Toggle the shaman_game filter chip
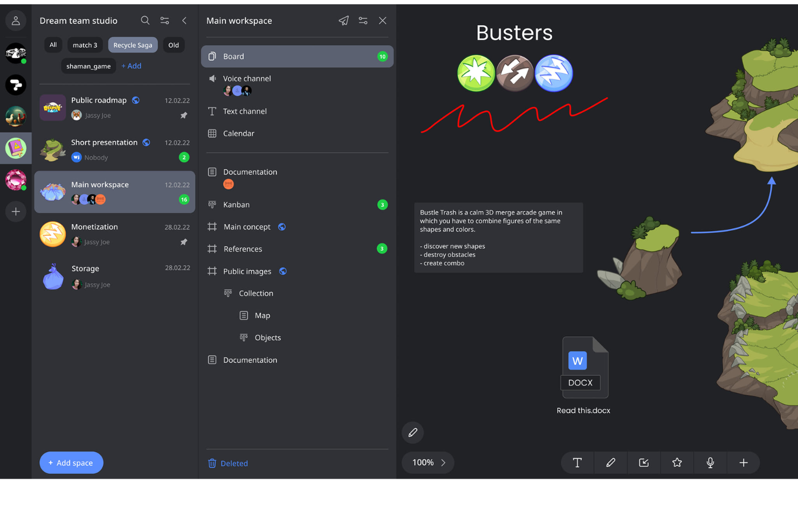The image size is (798, 532). point(88,66)
